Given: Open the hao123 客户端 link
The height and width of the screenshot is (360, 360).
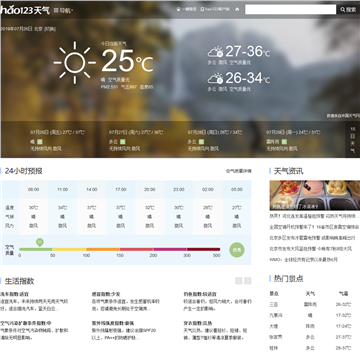Looking at the screenshot, I should (x=215, y=10).
